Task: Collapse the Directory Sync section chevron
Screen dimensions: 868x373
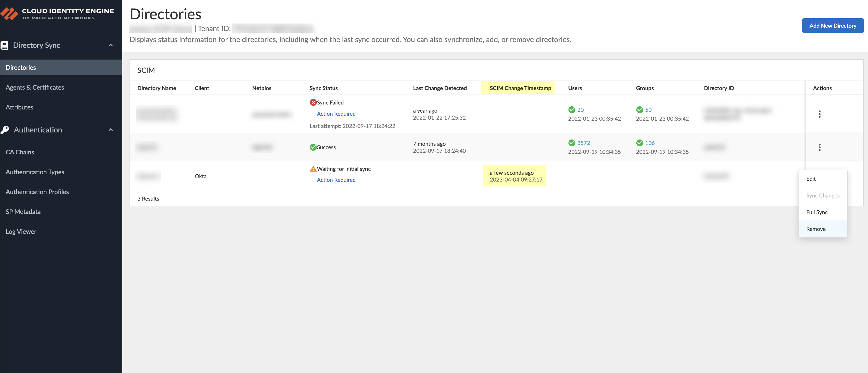Action: (110, 45)
